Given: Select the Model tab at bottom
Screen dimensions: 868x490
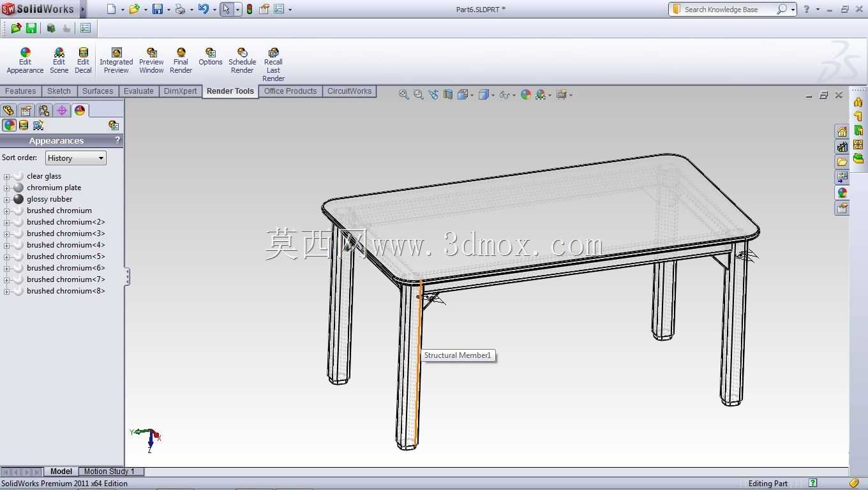Looking at the screenshot, I should (x=61, y=471).
